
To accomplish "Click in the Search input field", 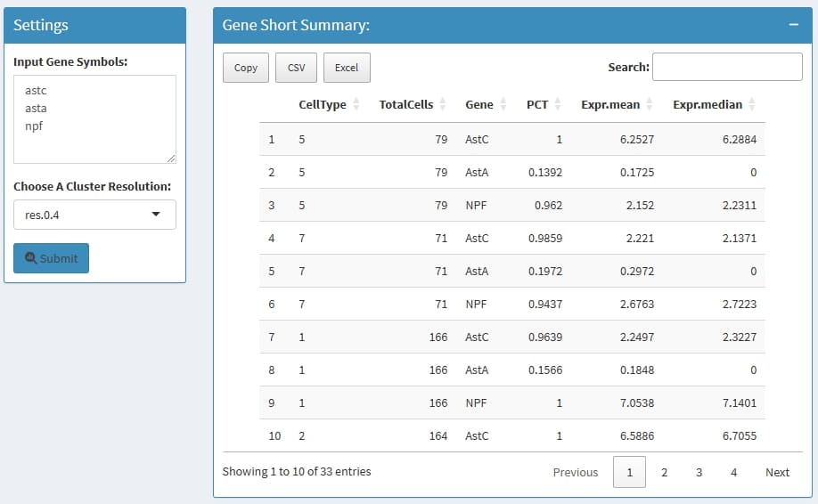I will pos(727,67).
